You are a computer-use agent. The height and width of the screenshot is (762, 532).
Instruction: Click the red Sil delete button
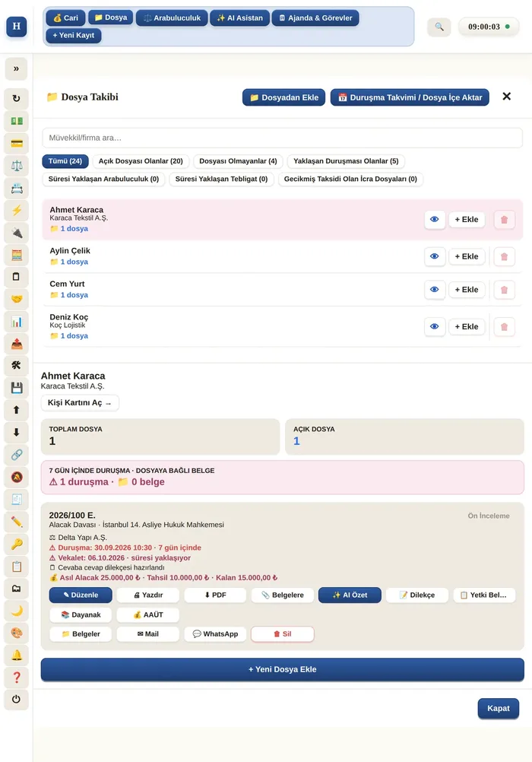pos(282,634)
